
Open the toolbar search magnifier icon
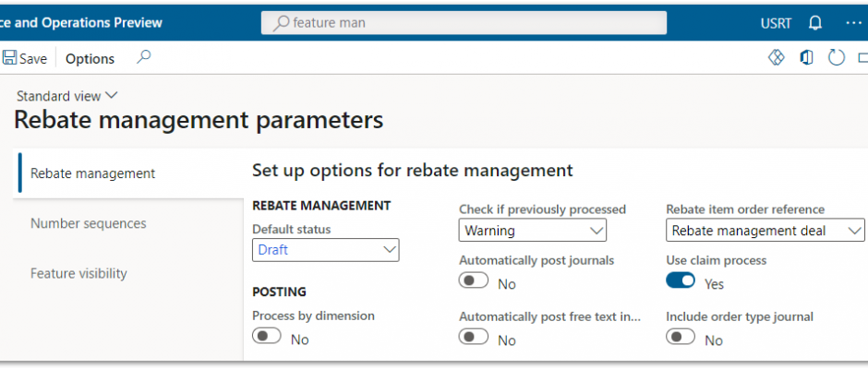coord(144,57)
